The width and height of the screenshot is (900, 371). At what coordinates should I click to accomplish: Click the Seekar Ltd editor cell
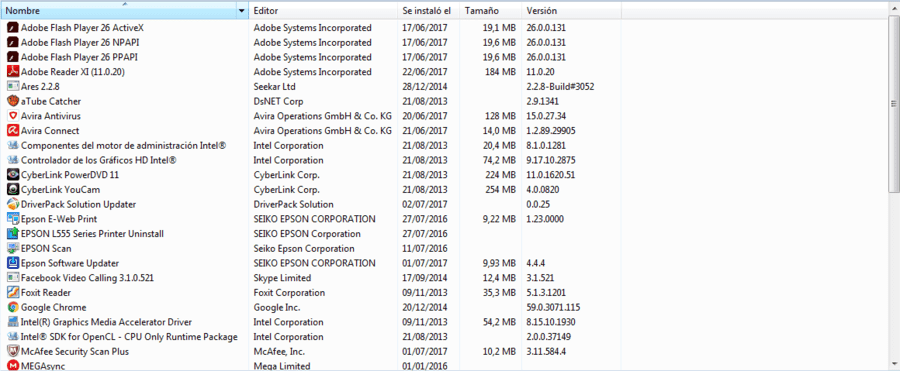(274, 87)
